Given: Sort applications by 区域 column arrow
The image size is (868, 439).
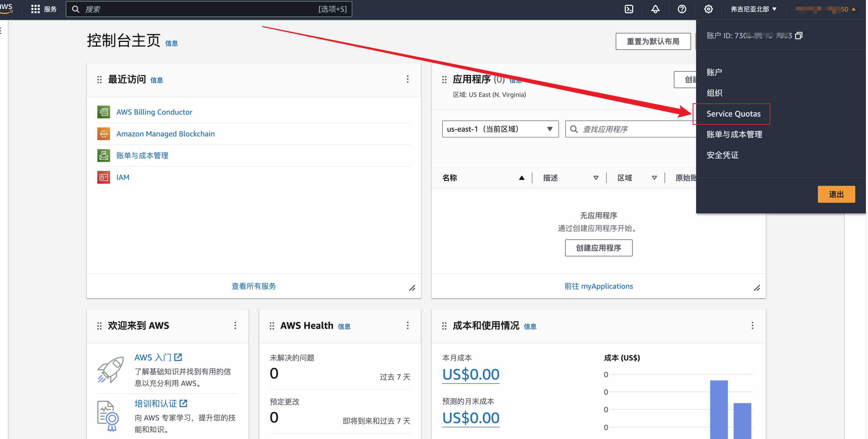Looking at the screenshot, I should pyautogui.click(x=654, y=178).
